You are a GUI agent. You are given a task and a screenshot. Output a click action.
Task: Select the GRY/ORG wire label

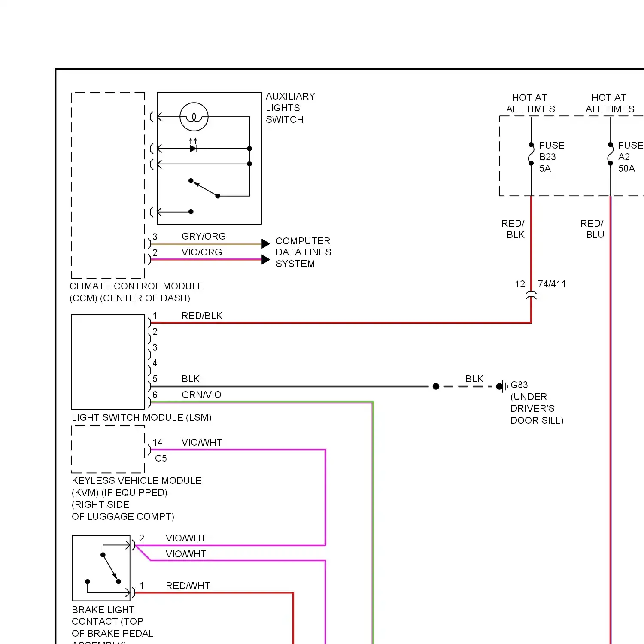pos(204,236)
